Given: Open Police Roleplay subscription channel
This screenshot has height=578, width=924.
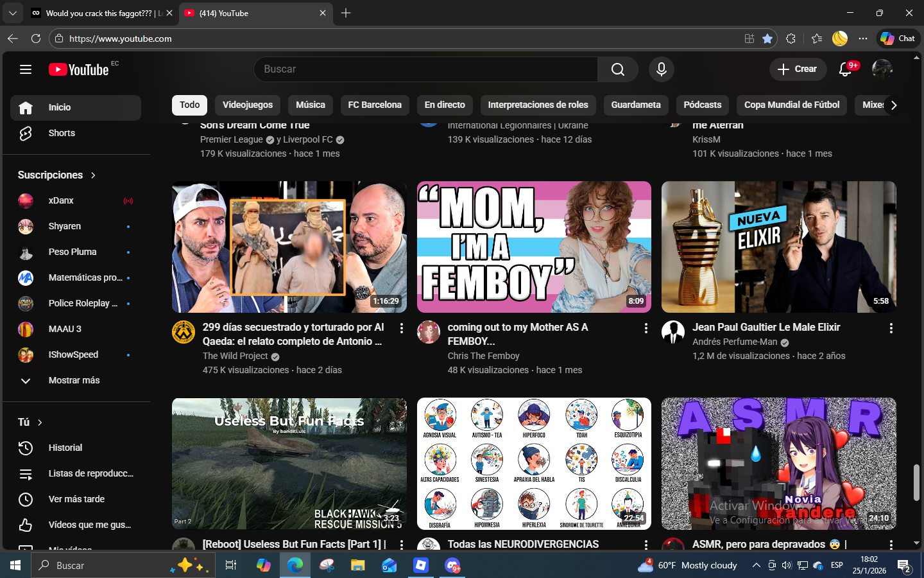Looking at the screenshot, I should pyautogui.click(x=76, y=303).
